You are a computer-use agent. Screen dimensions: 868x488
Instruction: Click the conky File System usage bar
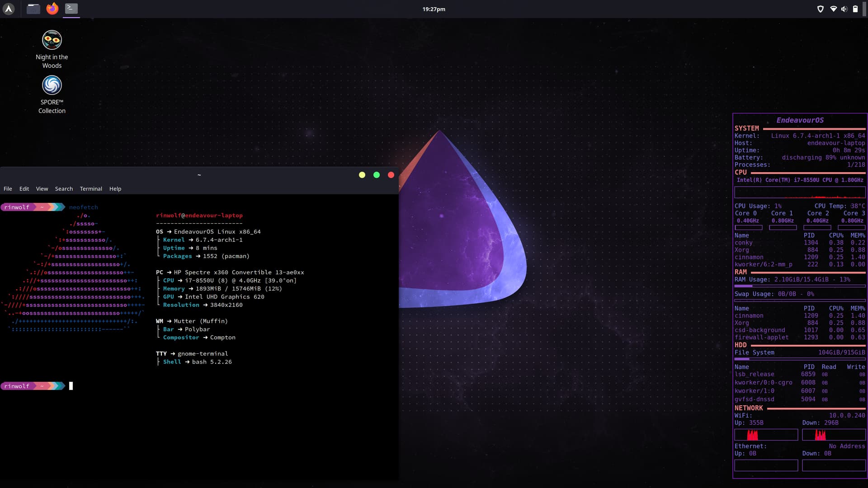click(x=800, y=359)
